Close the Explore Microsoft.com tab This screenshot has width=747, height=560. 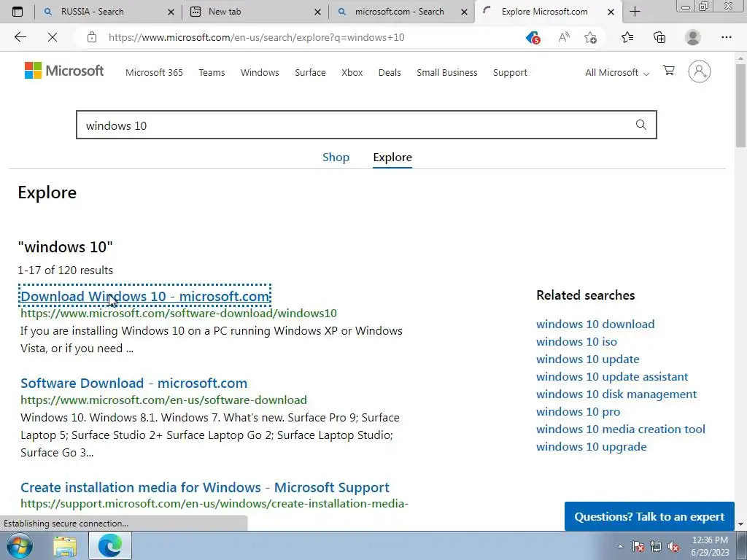[611, 12]
